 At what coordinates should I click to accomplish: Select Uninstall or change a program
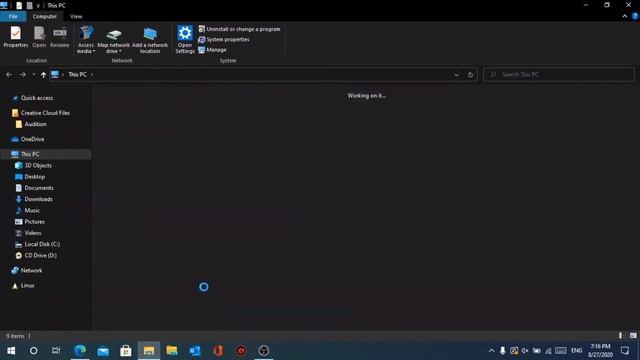pyautogui.click(x=239, y=29)
